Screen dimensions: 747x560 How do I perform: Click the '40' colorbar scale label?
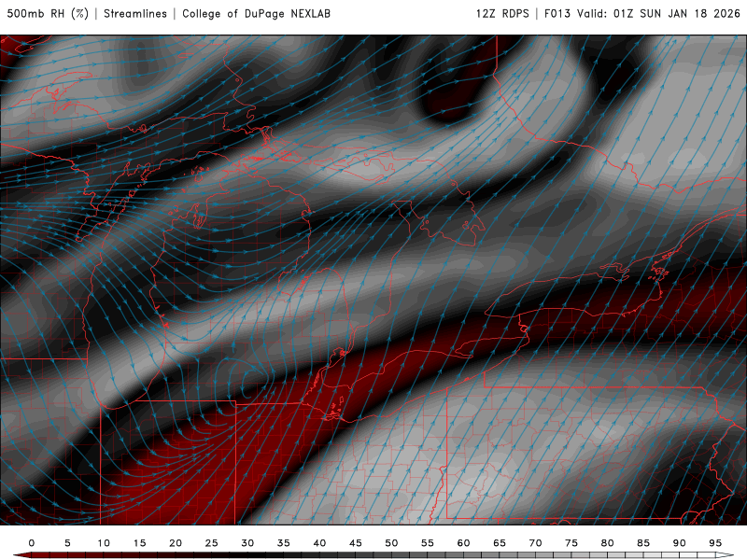coord(319,543)
